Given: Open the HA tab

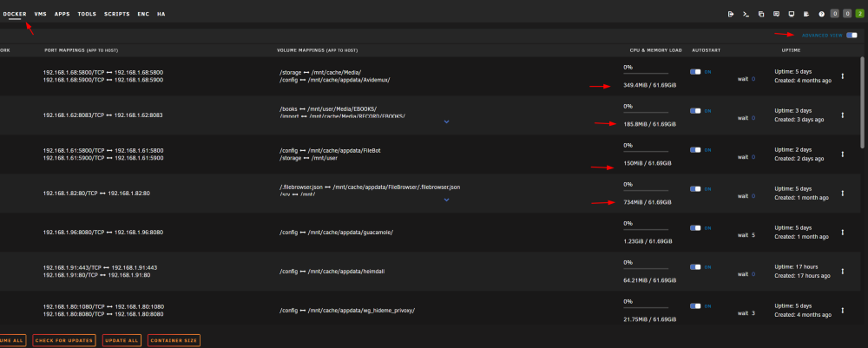Looking at the screenshot, I should coord(161,14).
